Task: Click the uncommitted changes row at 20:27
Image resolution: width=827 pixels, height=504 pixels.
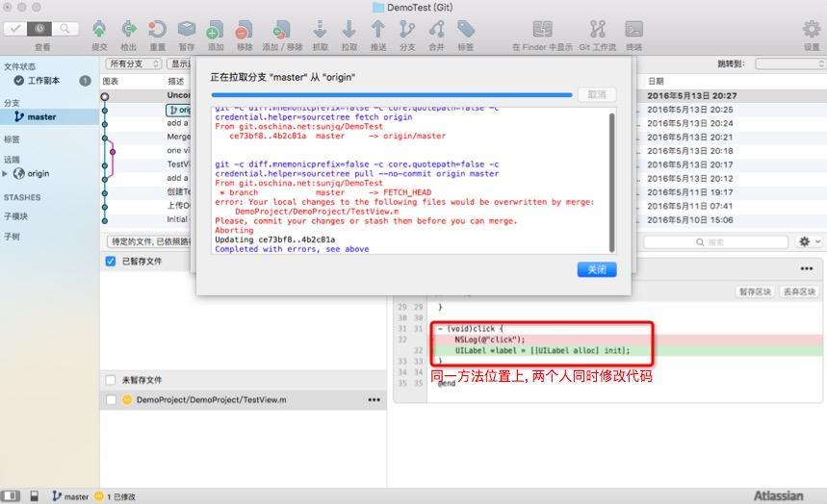Action: coord(692,96)
